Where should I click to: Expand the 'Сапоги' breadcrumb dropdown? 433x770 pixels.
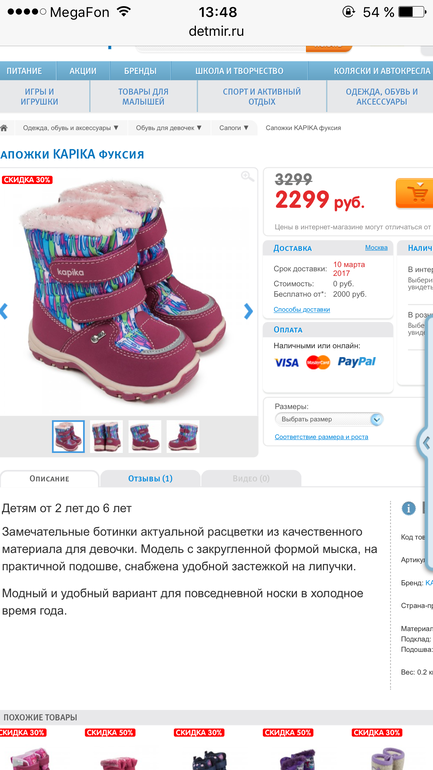234,128
